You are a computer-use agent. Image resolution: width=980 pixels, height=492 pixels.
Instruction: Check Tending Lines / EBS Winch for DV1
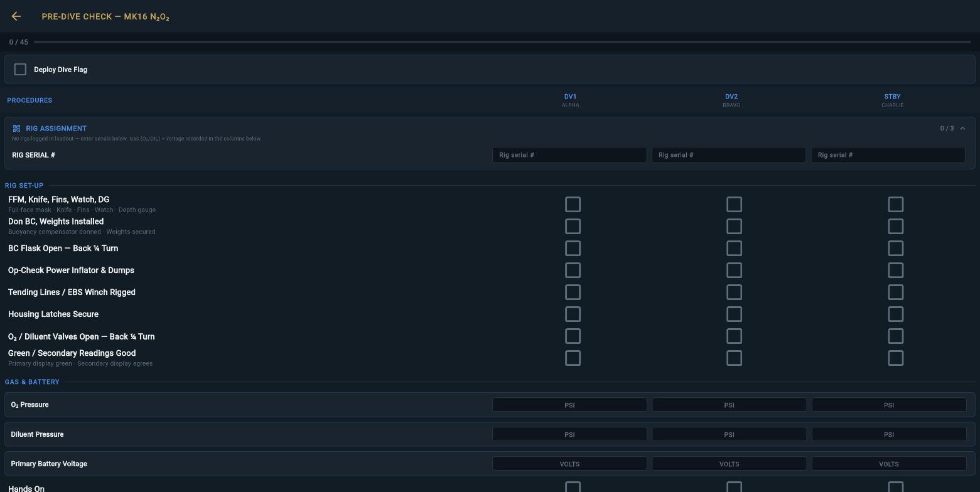tap(573, 292)
